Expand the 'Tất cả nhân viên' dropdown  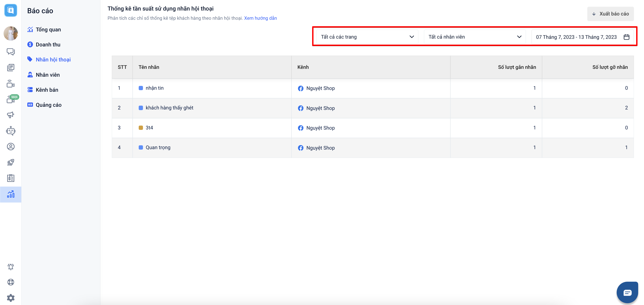tap(475, 37)
